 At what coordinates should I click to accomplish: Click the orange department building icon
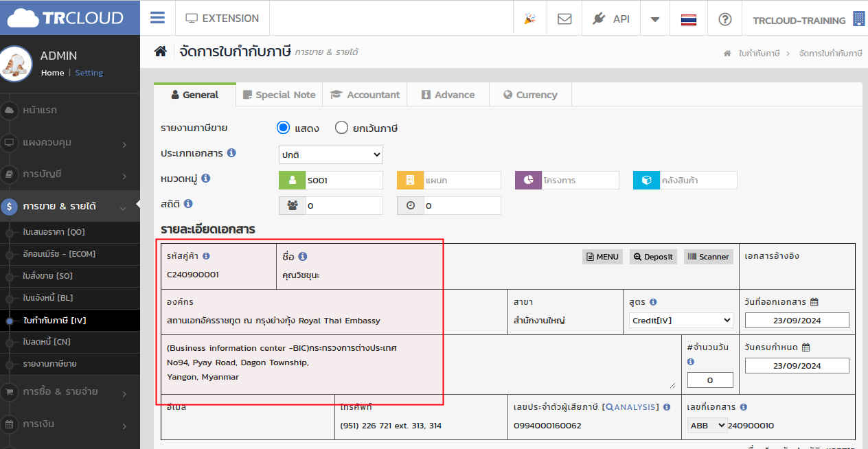pos(411,180)
